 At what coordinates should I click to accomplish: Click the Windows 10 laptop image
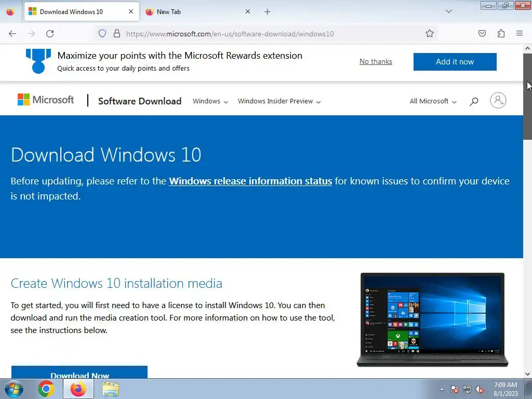432,320
